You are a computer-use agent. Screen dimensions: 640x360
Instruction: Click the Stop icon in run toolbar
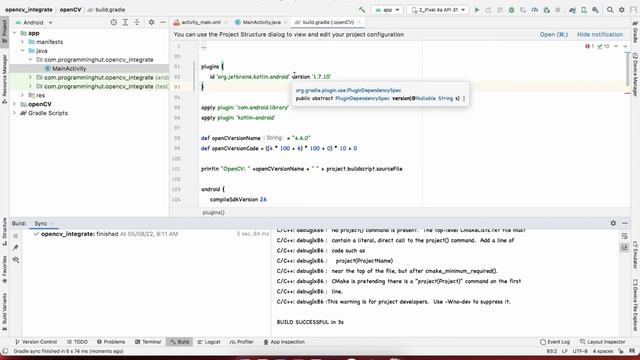[558, 10]
